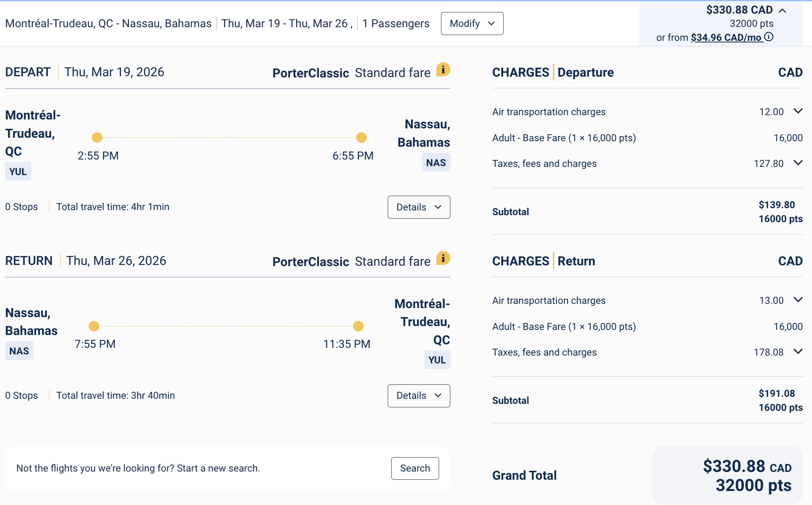The image size is (812, 505).
Task: Click the departure origin dot marker at 2:55 PM
Action: pyautogui.click(x=97, y=137)
